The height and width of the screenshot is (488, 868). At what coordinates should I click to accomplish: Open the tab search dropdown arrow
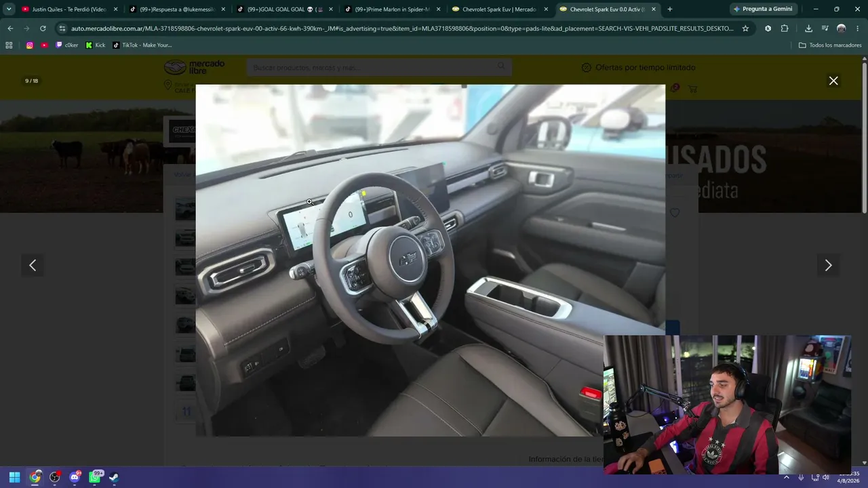click(x=9, y=9)
